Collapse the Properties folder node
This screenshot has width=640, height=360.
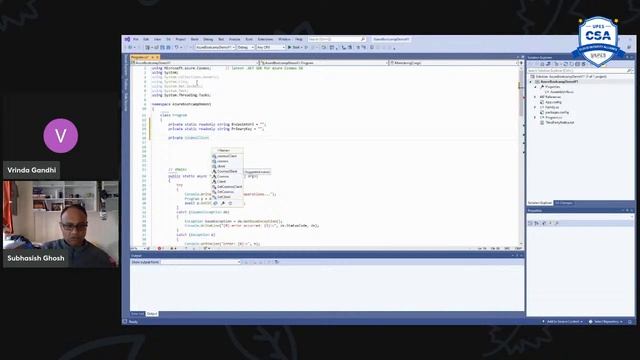click(x=536, y=87)
